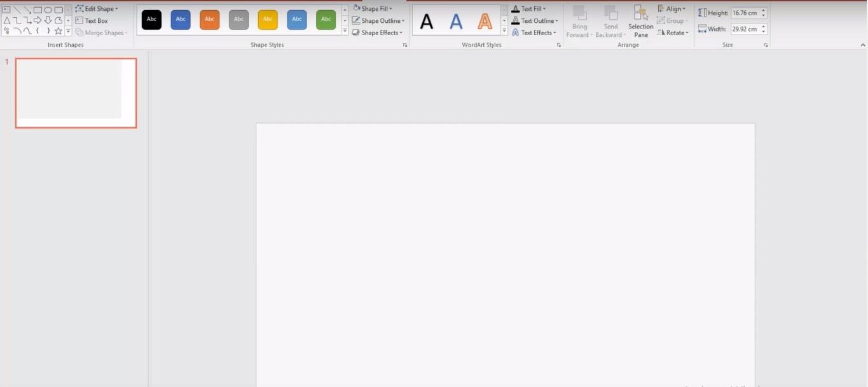Apply the blue WordArt A style
The width and height of the screenshot is (868, 387).
(456, 22)
